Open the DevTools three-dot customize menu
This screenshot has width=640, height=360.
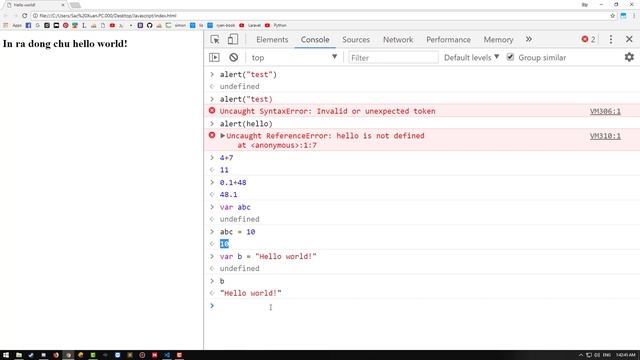coord(611,40)
